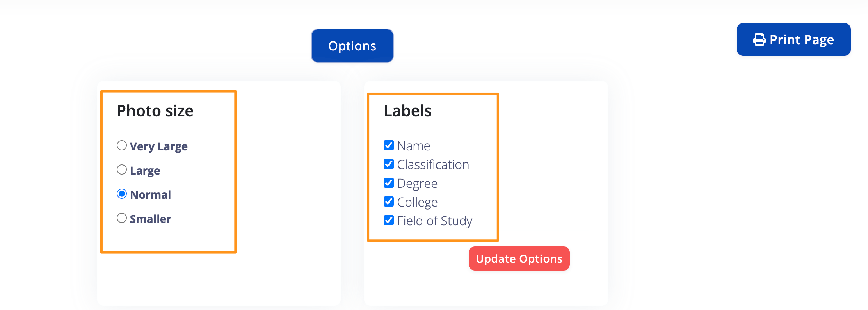Click the "Very Large" option text
The height and width of the screenshot is (310, 868).
point(158,146)
